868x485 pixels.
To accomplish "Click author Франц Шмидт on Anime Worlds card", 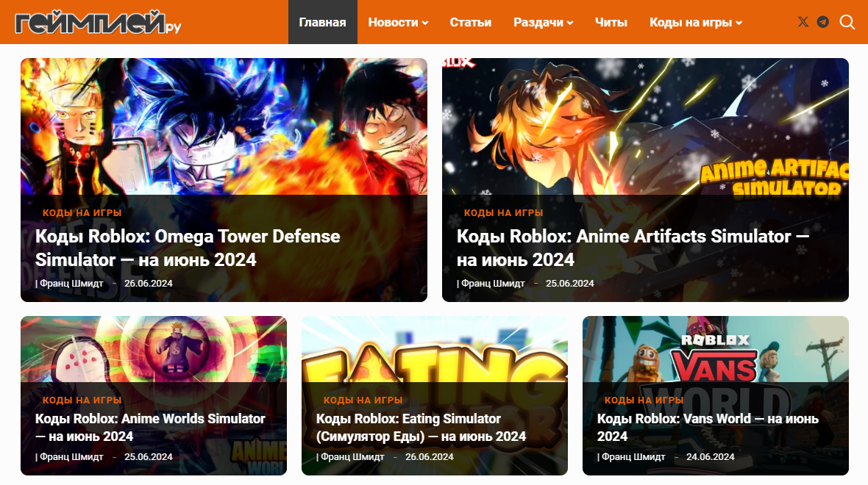I will coord(71,457).
